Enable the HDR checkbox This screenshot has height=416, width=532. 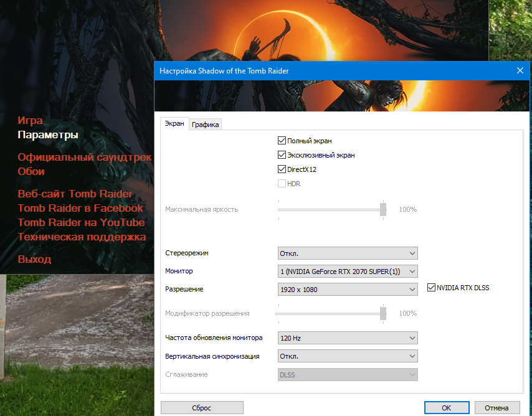(x=282, y=184)
